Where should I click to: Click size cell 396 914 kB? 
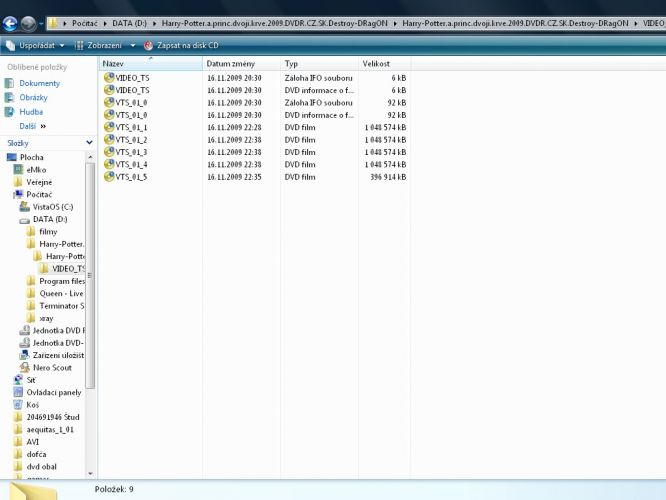coord(388,177)
